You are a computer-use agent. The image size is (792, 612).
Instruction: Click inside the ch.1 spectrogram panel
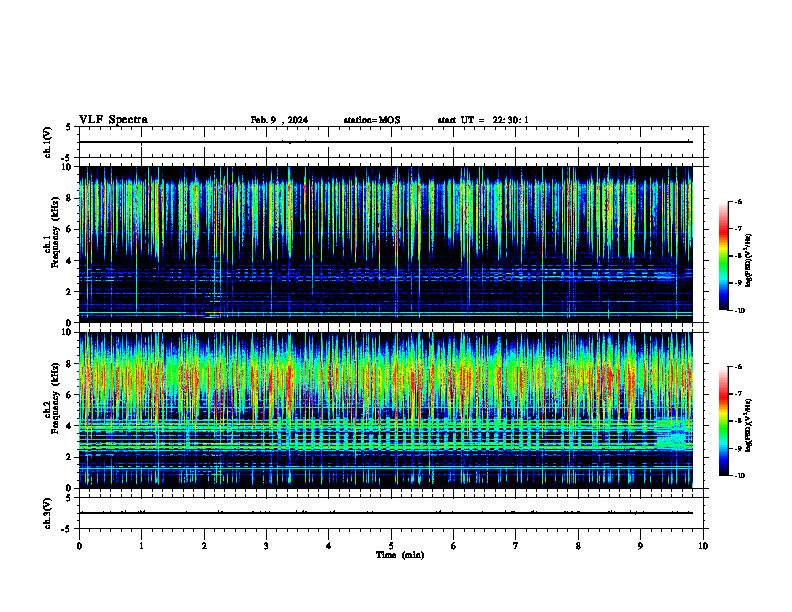tap(386, 244)
